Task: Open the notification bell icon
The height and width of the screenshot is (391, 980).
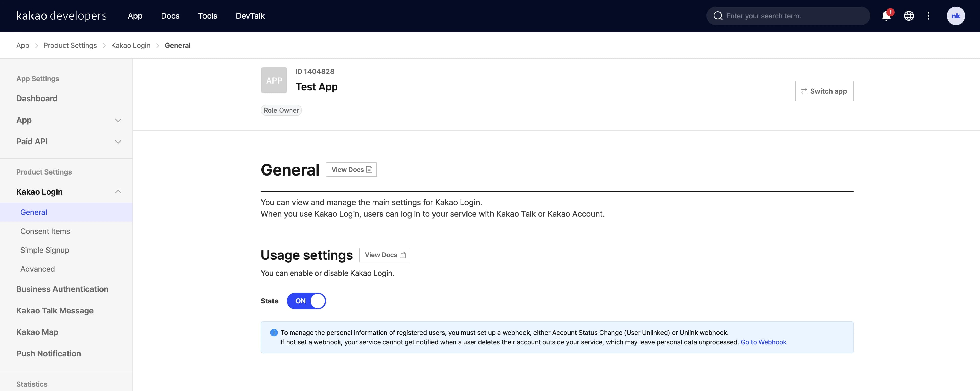Action: (x=886, y=16)
